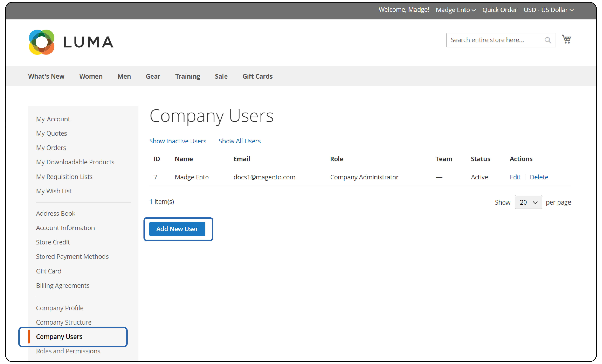
Task: Expand the Madge Ento account menu
Action: 456,10
